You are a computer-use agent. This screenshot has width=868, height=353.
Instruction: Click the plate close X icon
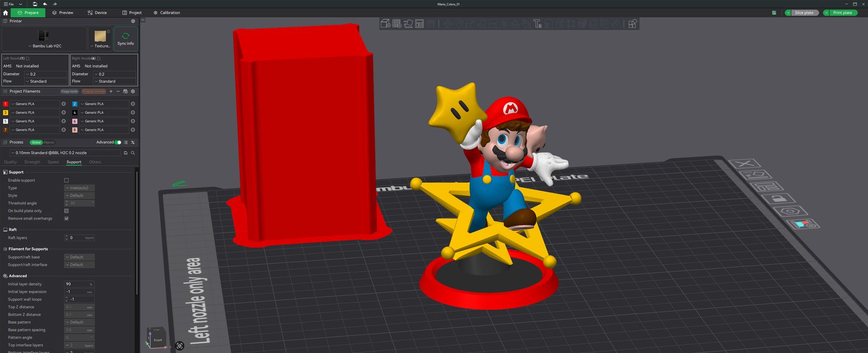(x=744, y=164)
